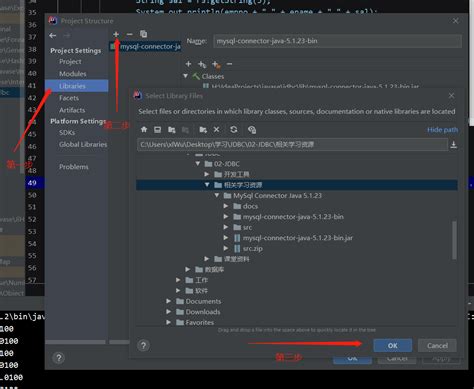This screenshot has height=389, width=474.
Task: Add new project library with plus icon
Action: [116, 34]
